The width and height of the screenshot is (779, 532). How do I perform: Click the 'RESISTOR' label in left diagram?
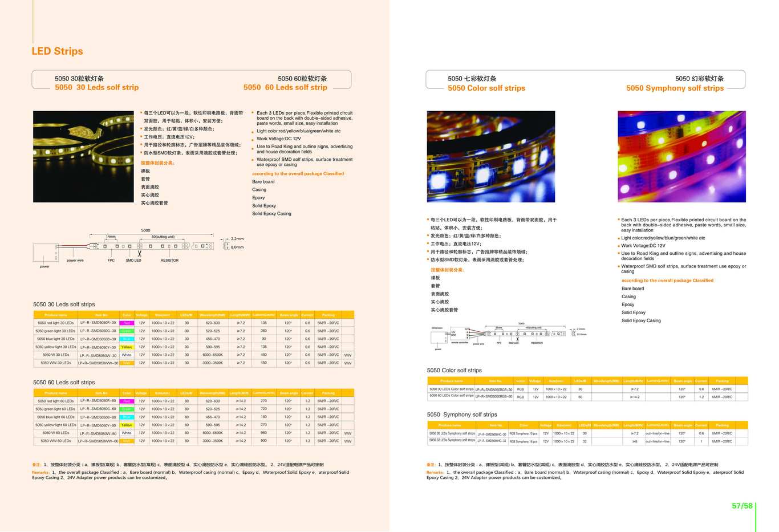pyautogui.click(x=169, y=261)
